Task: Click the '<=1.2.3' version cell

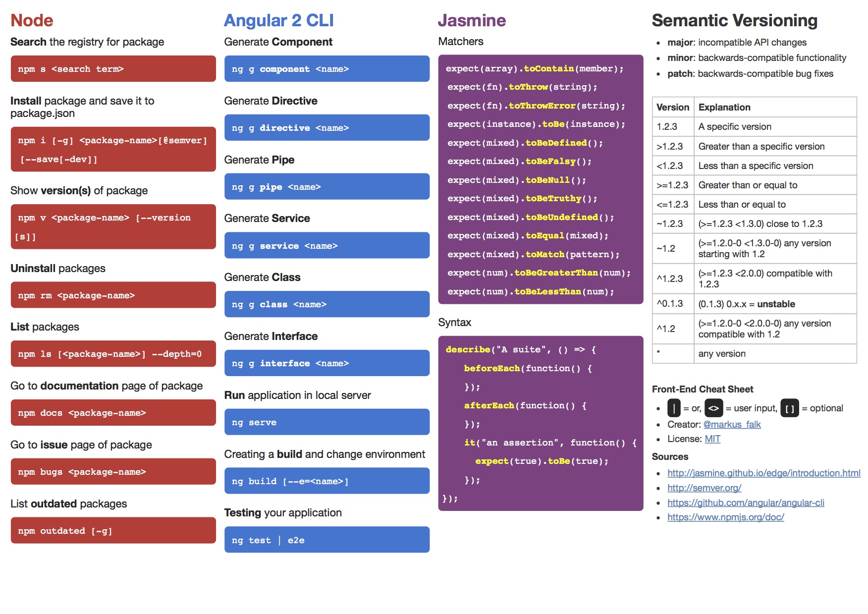Action: tap(673, 204)
